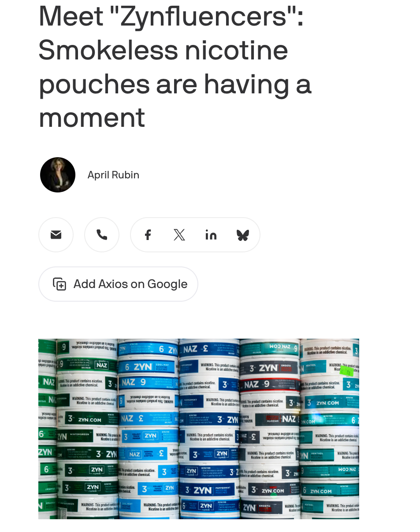
Task: Post the article to X
Action: point(179,235)
